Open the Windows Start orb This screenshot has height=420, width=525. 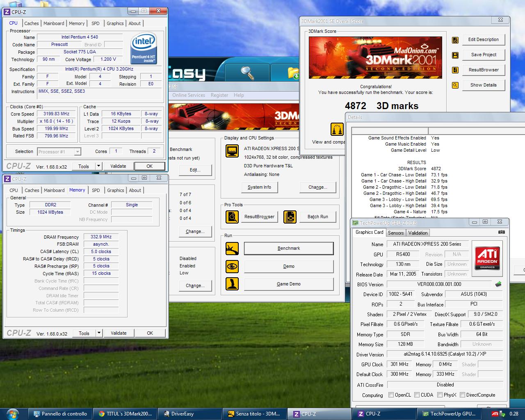pos(13,413)
